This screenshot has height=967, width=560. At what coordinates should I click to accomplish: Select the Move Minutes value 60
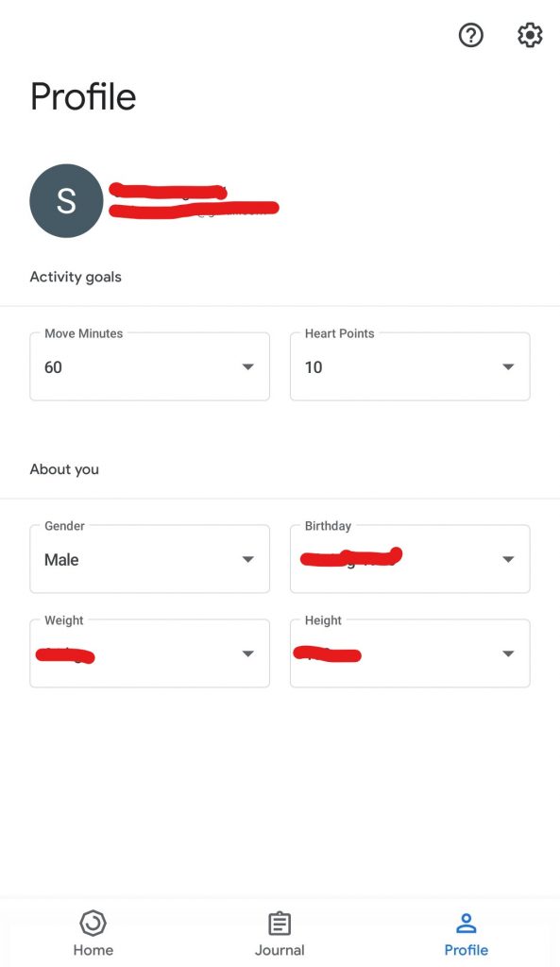point(53,367)
